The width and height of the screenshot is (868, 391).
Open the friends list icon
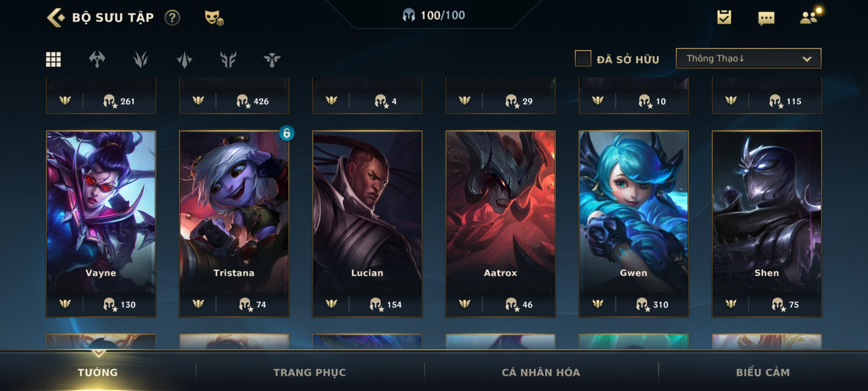point(809,17)
